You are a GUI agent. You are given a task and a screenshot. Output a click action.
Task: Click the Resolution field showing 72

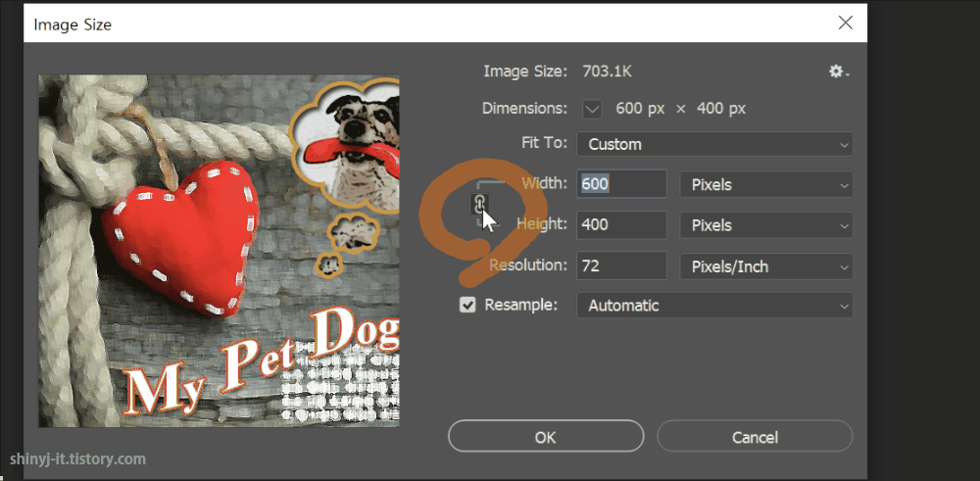pyautogui.click(x=622, y=265)
